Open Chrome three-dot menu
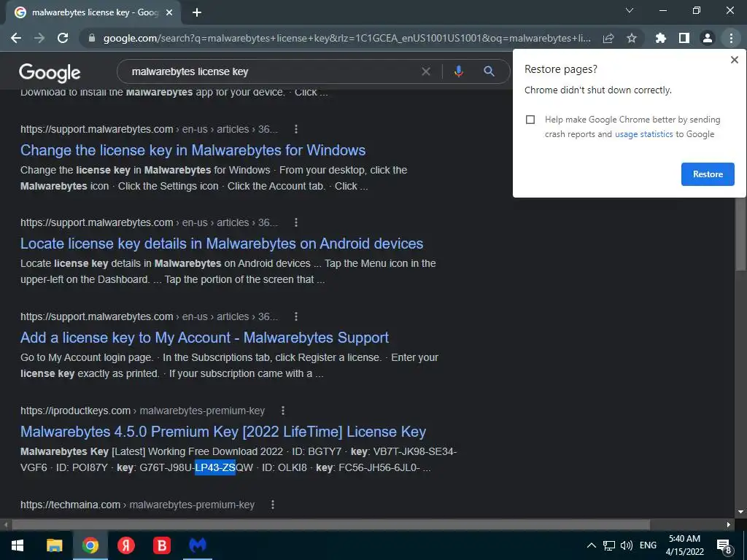The width and height of the screenshot is (747, 560). pos(731,38)
